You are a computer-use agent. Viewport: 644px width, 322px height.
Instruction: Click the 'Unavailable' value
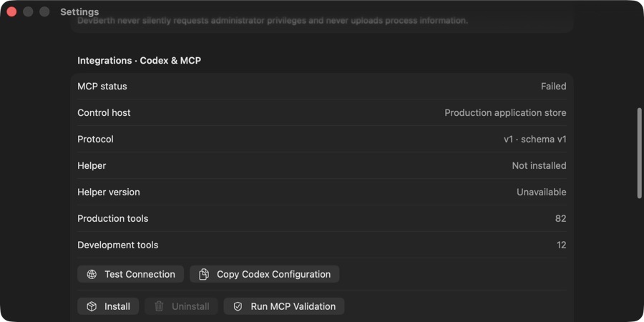pyautogui.click(x=542, y=192)
